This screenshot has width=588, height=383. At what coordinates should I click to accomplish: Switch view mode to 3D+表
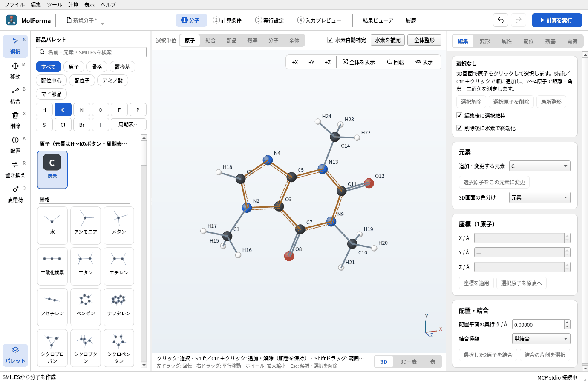408,362
